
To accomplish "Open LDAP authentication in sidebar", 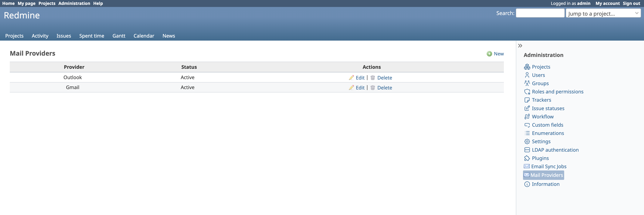I will (x=555, y=150).
